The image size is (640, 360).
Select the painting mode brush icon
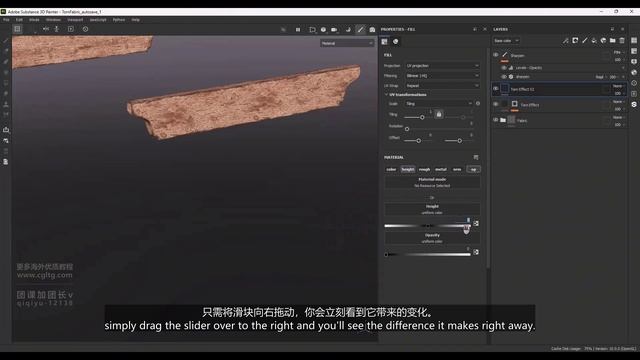pos(360,29)
